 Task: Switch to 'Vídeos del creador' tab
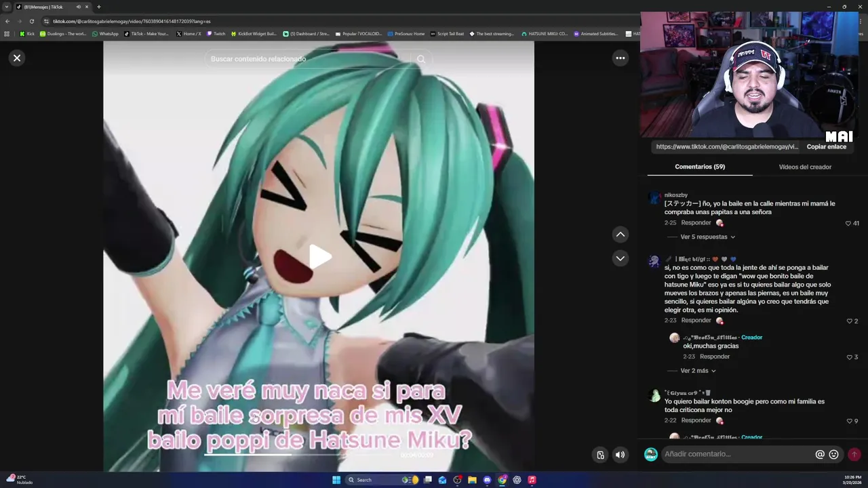tap(805, 167)
